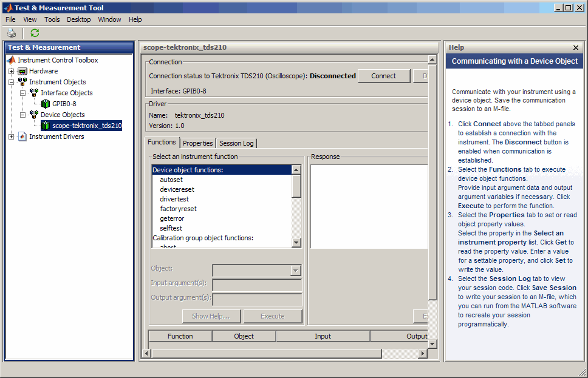Click the Instrument Drivers node icon
The width and height of the screenshot is (588, 378).
[22, 137]
